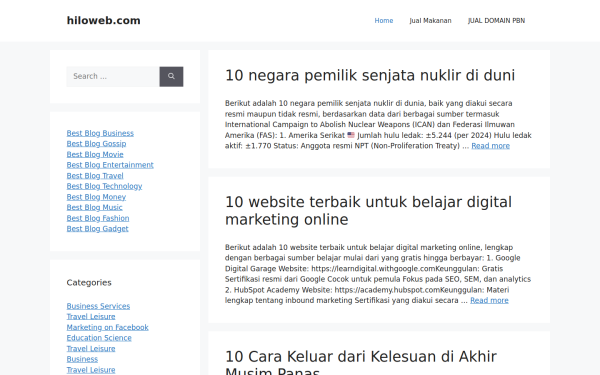
Task: Open the JUAL DOMAIN PBN menu item
Action: [x=496, y=21]
